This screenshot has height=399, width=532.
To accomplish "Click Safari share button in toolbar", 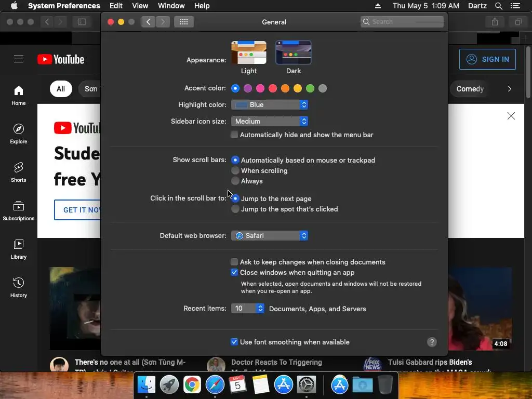I will (495, 22).
